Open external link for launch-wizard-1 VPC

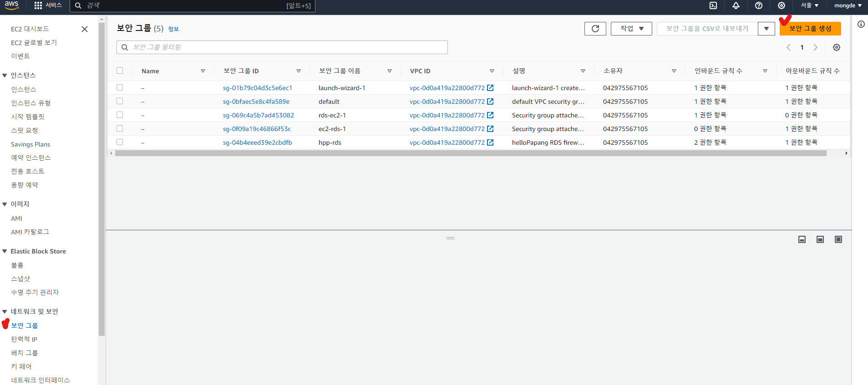pos(490,88)
